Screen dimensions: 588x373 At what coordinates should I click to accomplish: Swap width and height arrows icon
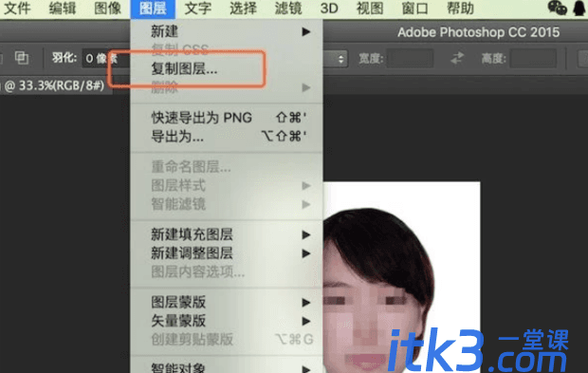(457, 58)
